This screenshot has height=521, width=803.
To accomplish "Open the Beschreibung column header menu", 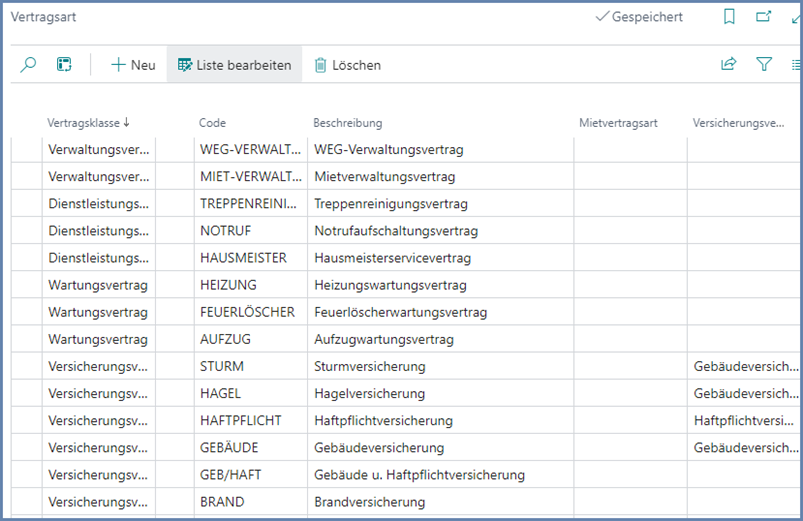I will coord(347,123).
